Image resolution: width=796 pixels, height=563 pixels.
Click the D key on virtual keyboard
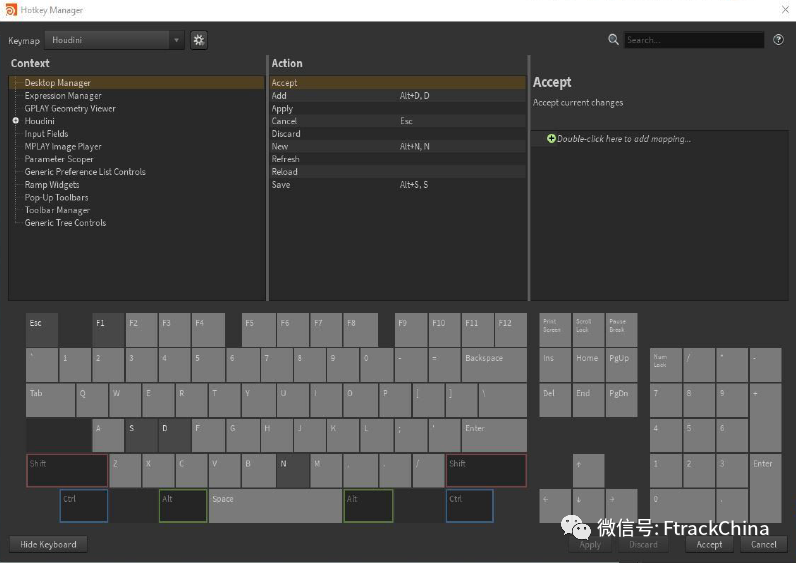pyautogui.click(x=175, y=435)
